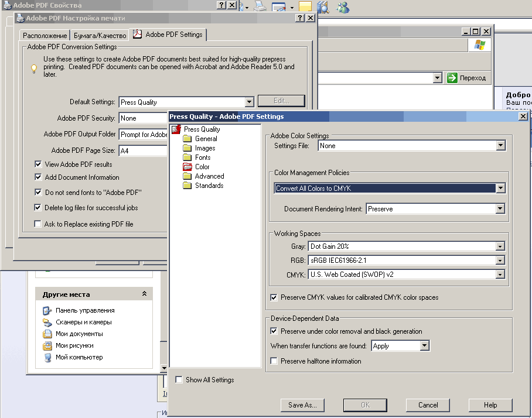Enable Ask to Replace existing PDF file
Screen dimensions: 532x418
pos(38,224)
